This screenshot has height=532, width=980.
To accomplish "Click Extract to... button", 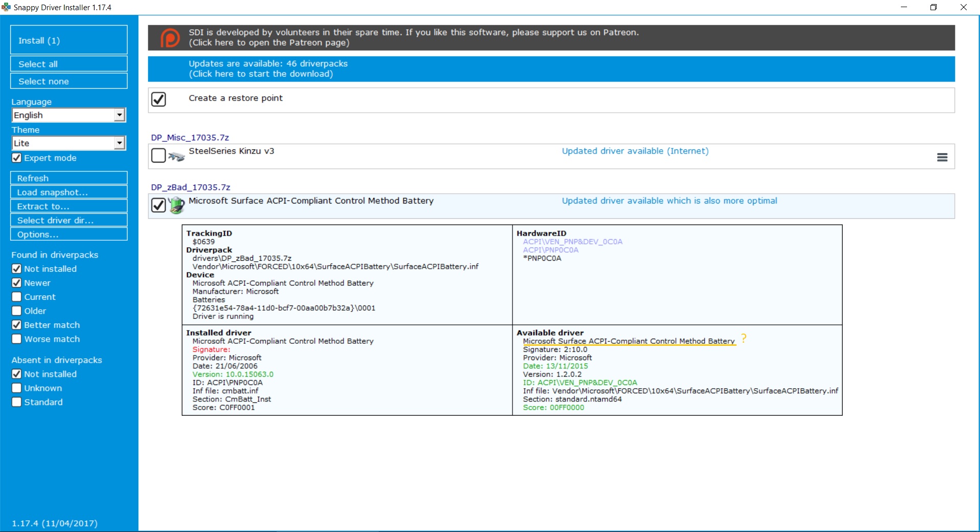I will 69,206.
